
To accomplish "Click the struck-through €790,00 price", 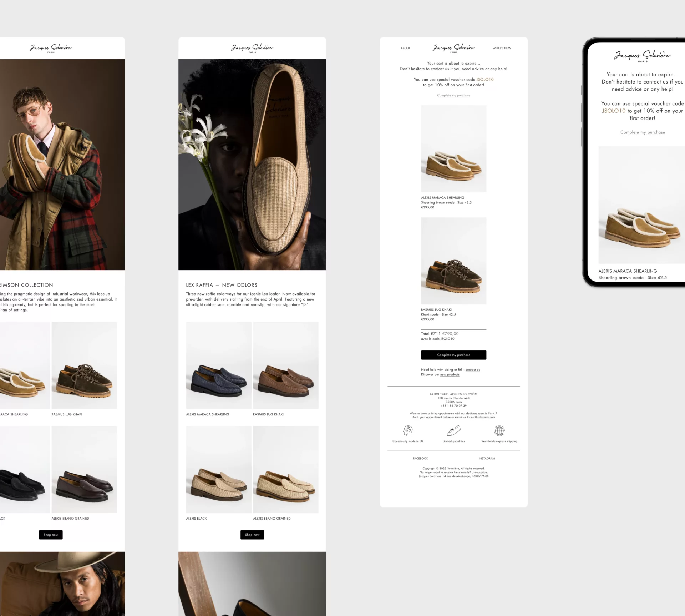I will click(450, 334).
